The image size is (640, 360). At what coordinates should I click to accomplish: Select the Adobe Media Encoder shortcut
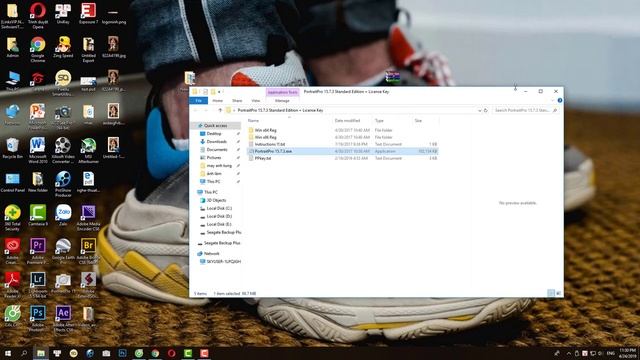point(88,218)
